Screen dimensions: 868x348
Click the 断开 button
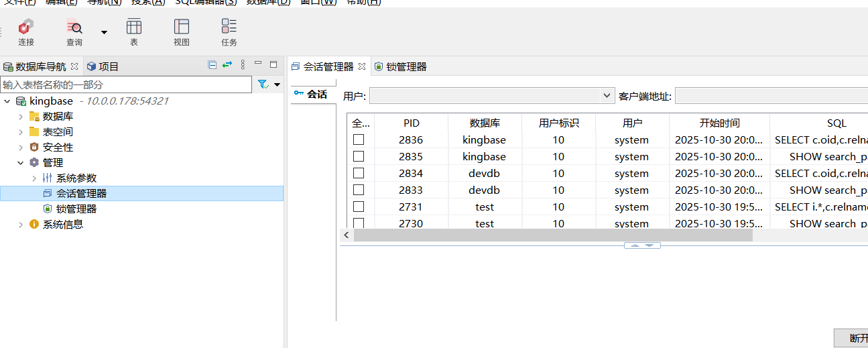851,338
